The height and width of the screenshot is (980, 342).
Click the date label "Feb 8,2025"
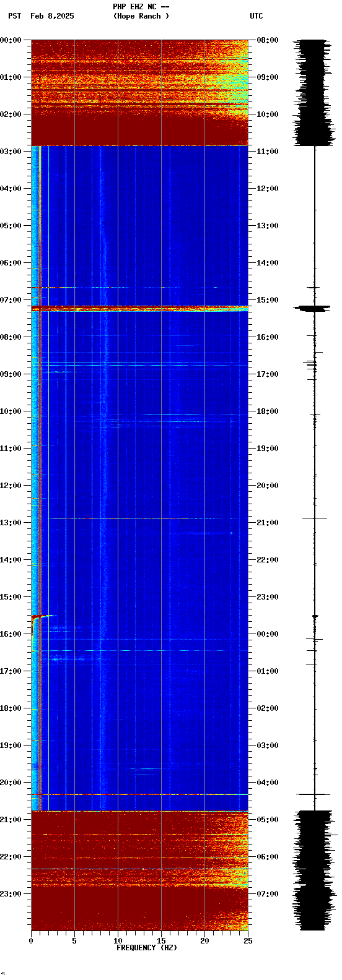pos(52,16)
